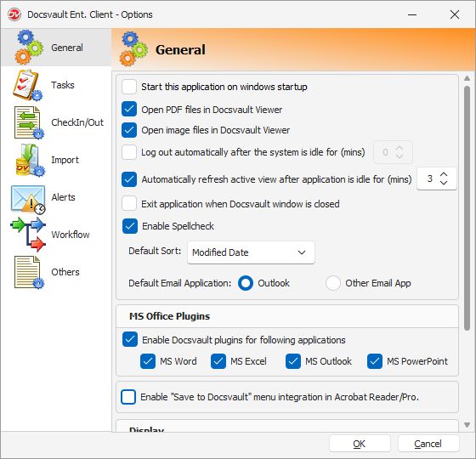Click the vertical scrollbar thumb

[x=467, y=208]
